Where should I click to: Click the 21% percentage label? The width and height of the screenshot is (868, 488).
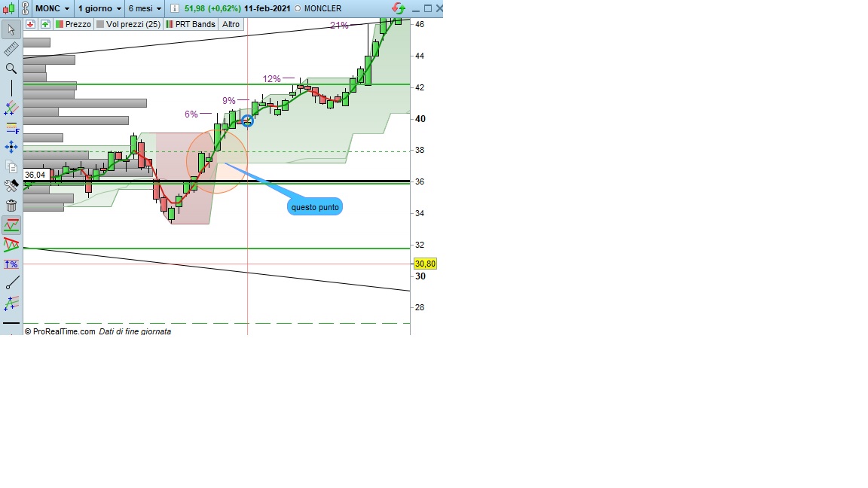[339, 26]
